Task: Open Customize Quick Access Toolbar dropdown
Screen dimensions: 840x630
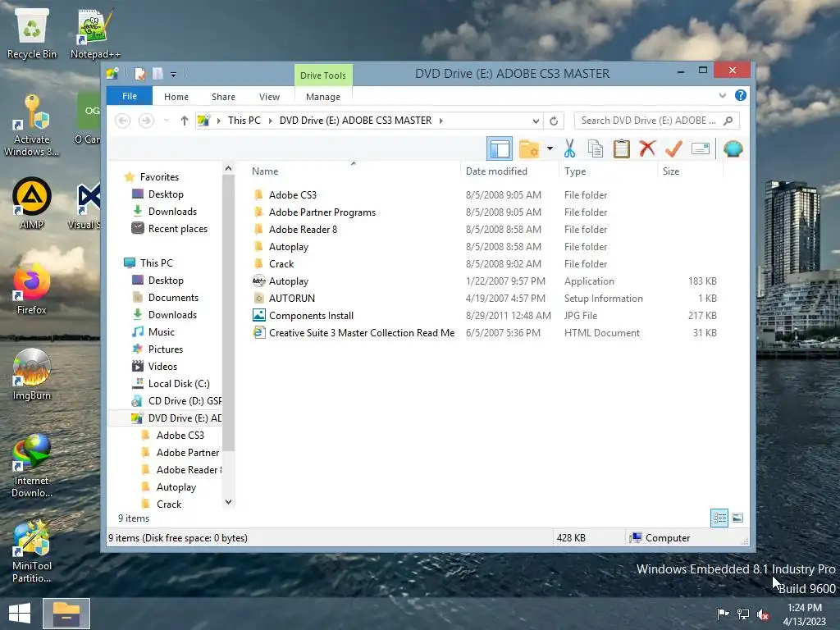Action: click(173, 75)
